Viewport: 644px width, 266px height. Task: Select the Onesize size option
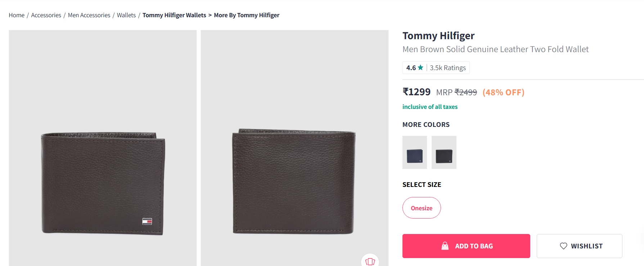(421, 208)
